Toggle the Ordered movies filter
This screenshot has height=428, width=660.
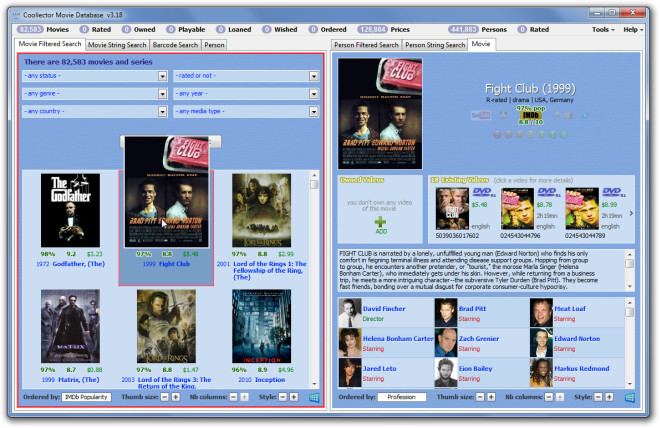point(327,29)
